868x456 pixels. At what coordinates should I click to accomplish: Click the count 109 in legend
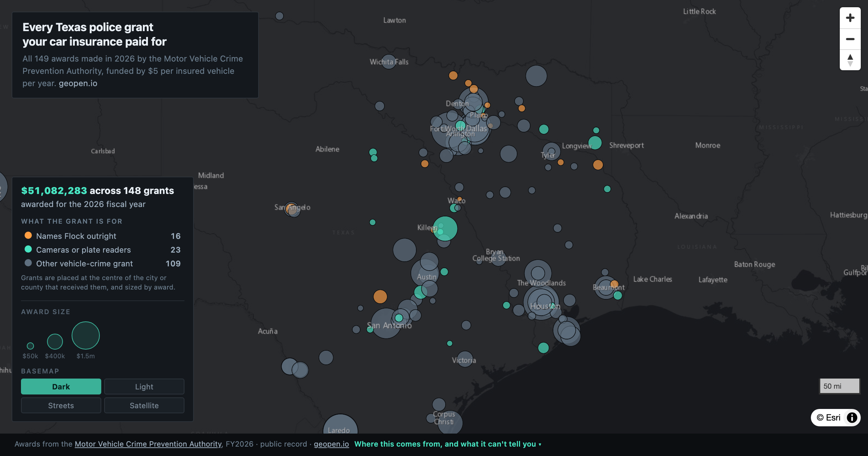(173, 263)
